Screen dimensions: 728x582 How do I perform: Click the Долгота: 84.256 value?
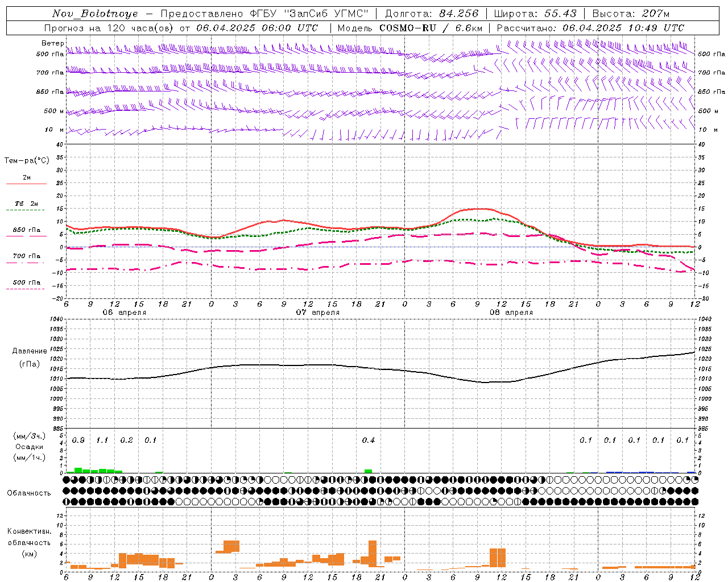click(x=432, y=14)
